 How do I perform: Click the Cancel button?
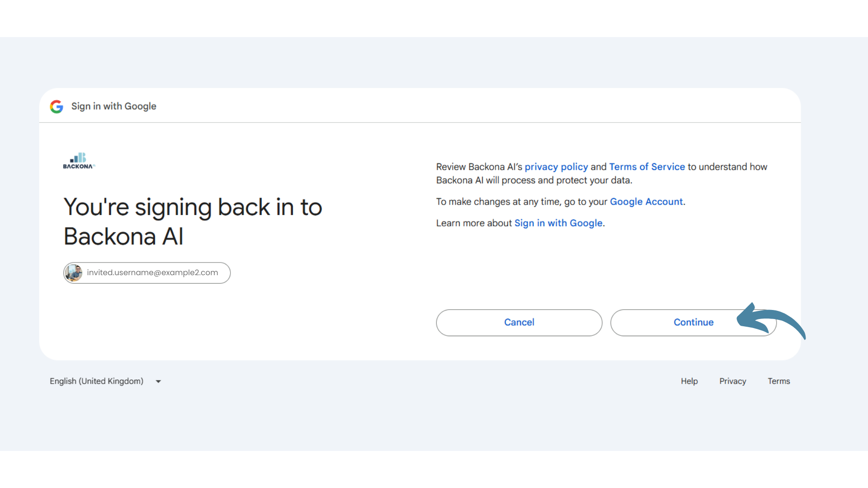[519, 323]
